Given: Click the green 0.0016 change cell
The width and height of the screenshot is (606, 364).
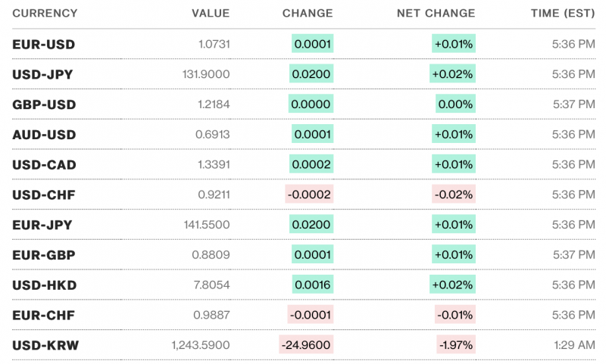Looking at the screenshot, I should [x=312, y=285].
